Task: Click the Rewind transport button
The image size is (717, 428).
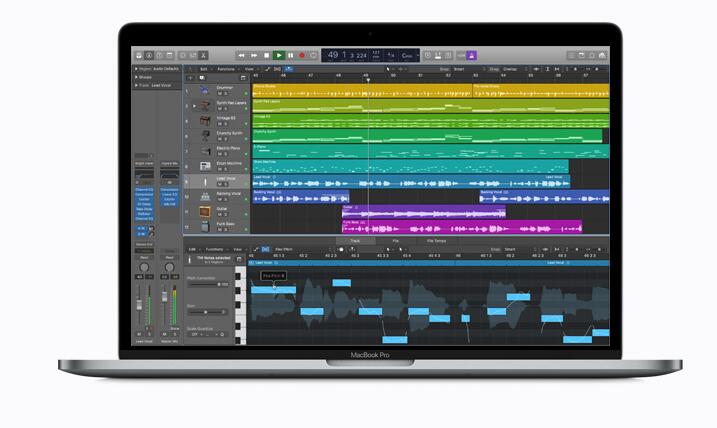Action: (242, 55)
